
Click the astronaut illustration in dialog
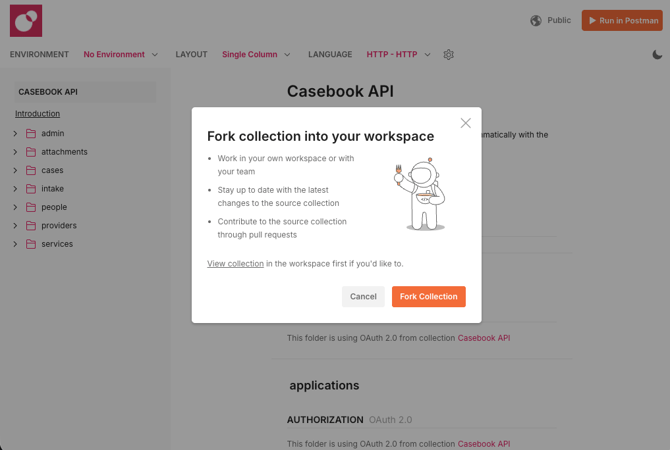point(421,193)
